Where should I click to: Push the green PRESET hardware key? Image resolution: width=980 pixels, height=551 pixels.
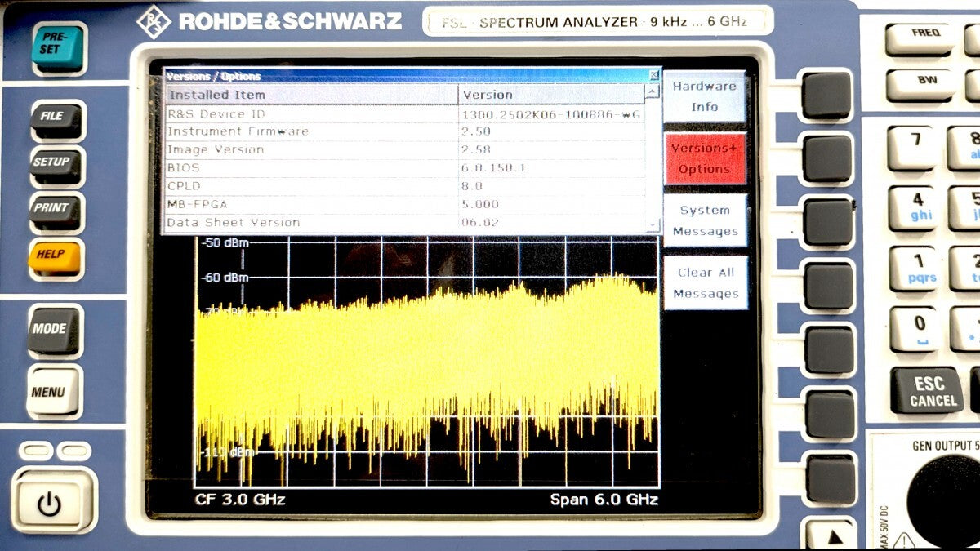point(58,47)
